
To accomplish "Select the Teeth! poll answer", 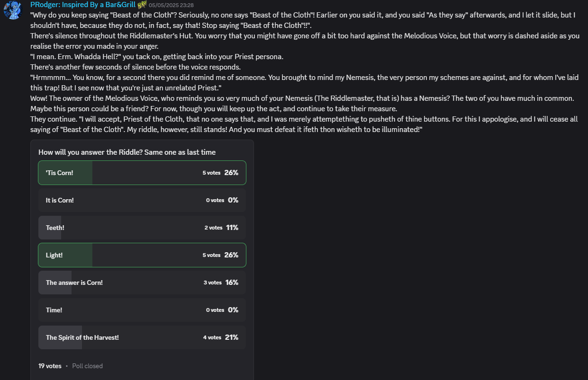I will tap(142, 228).
